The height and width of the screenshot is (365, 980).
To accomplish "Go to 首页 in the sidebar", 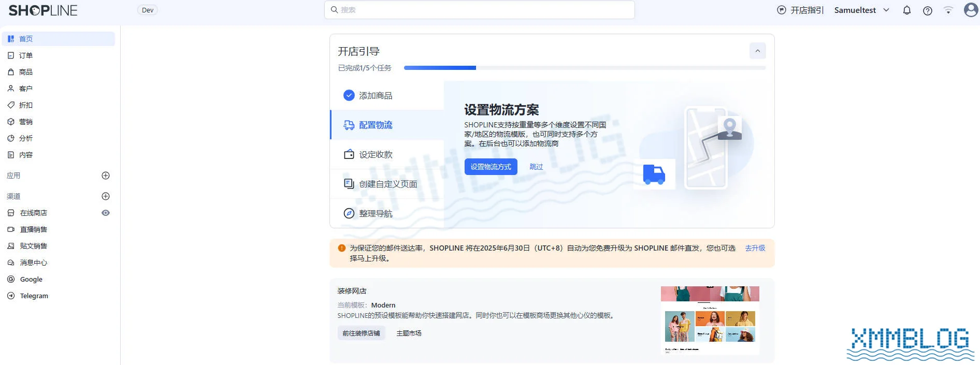I will coord(59,39).
